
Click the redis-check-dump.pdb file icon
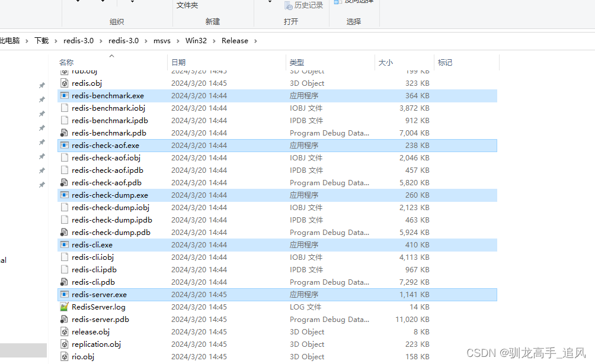(65, 233)
